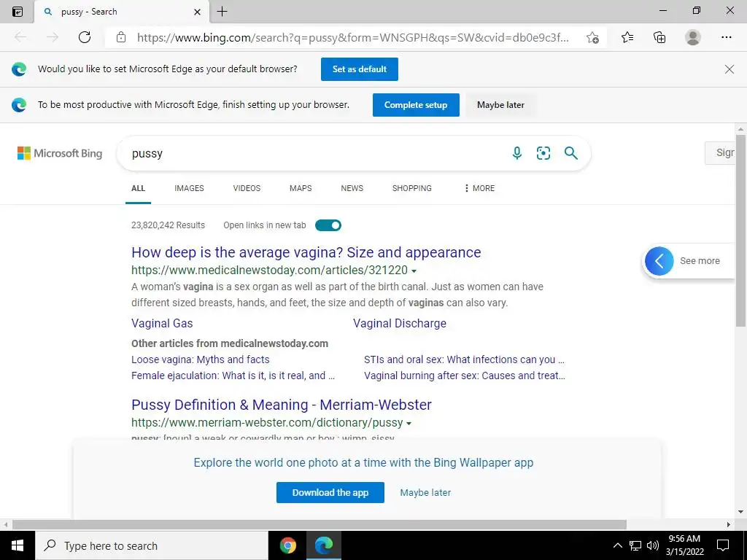View site information lock icon
747x560 pixels.
[x=121, y=37]
